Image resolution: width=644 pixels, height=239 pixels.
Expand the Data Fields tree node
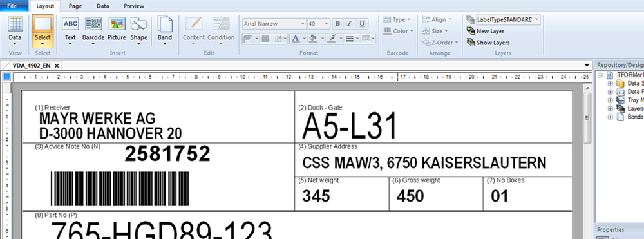611,91
